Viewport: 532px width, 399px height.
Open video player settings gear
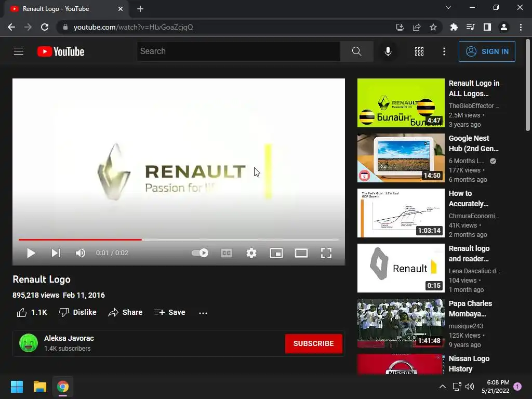(x=251, y=253)
